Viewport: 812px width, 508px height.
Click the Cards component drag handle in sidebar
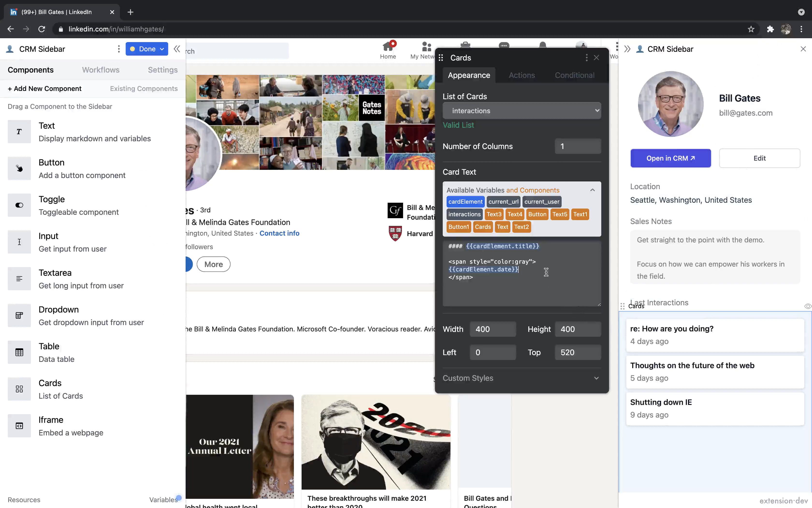tap(623, 306)
